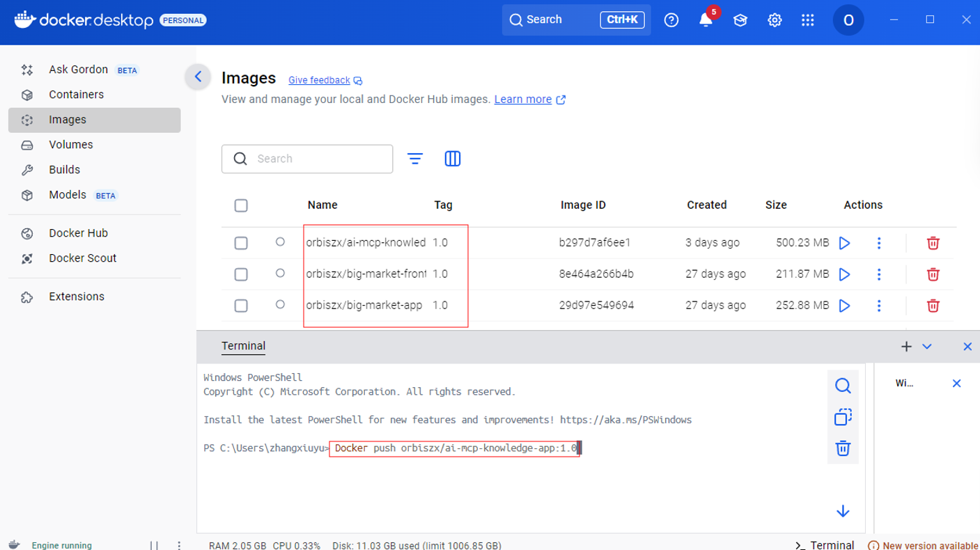Open the Learning center graduation cap icon
980x550 pixels.
[x=740, y=20]
